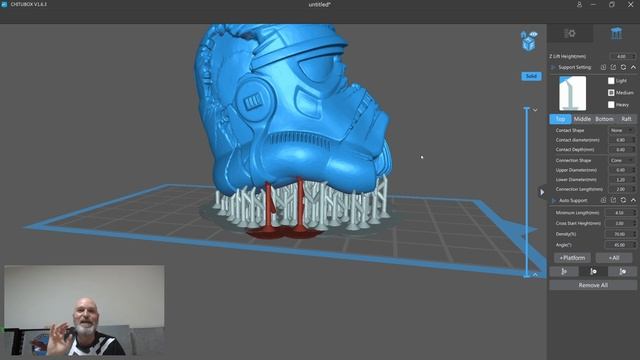This screenshot has width=640, height=360.
Task: Select the middle edit support mode icon
Action: pos(593,271)
